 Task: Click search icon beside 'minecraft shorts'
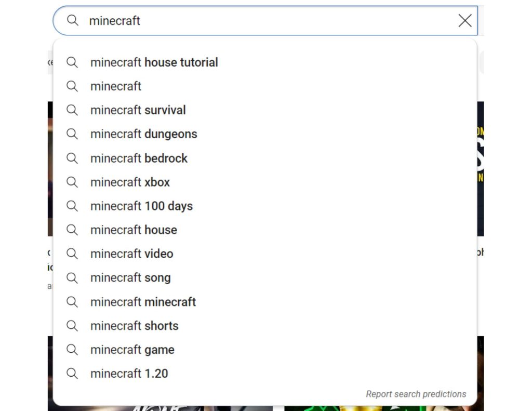tap(72, 326)
